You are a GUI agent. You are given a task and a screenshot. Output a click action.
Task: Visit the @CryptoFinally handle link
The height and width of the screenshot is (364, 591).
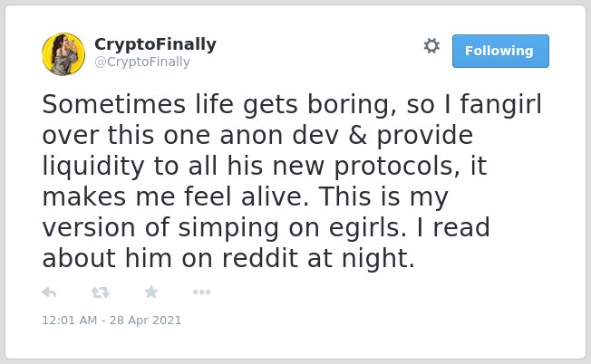pos(142,62)
